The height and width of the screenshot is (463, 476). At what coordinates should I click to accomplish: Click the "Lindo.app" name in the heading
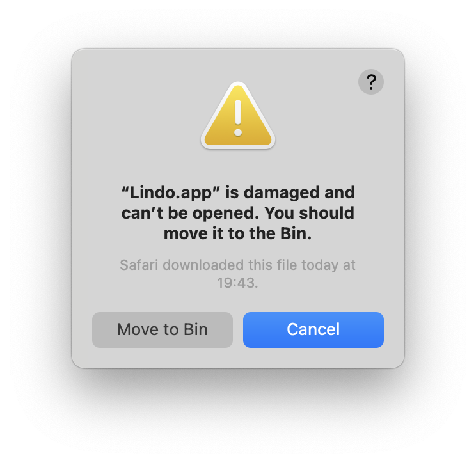pyautogui.click(x=170, y=193)
